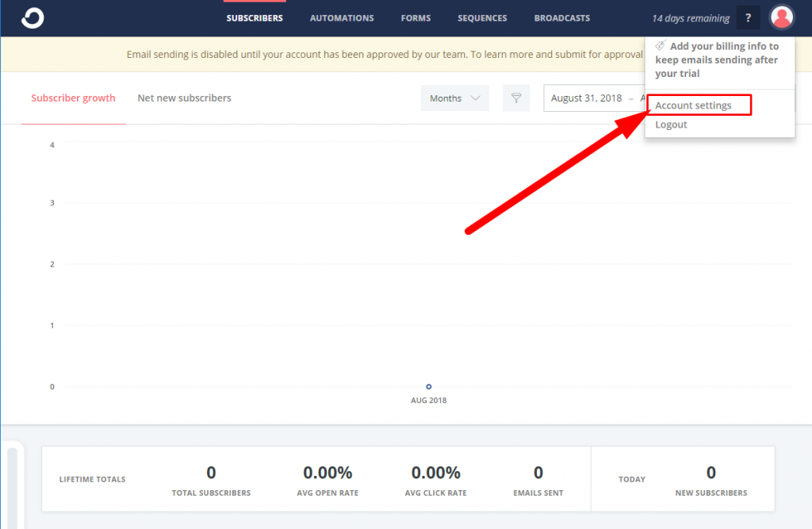Click the LIFETIME TOTALS label
Image resolution: width=812 pixels, height=529 pixels.
point(92,479)
